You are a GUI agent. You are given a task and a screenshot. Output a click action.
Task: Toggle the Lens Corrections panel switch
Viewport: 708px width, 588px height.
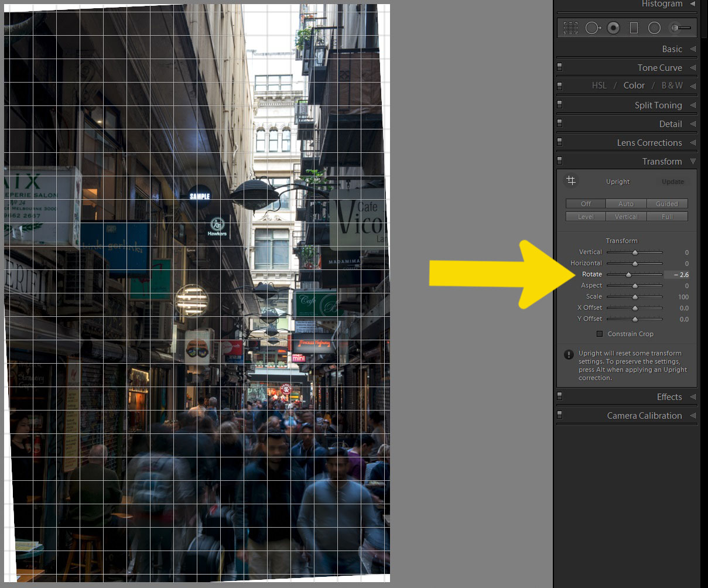(x=559, y=142)
